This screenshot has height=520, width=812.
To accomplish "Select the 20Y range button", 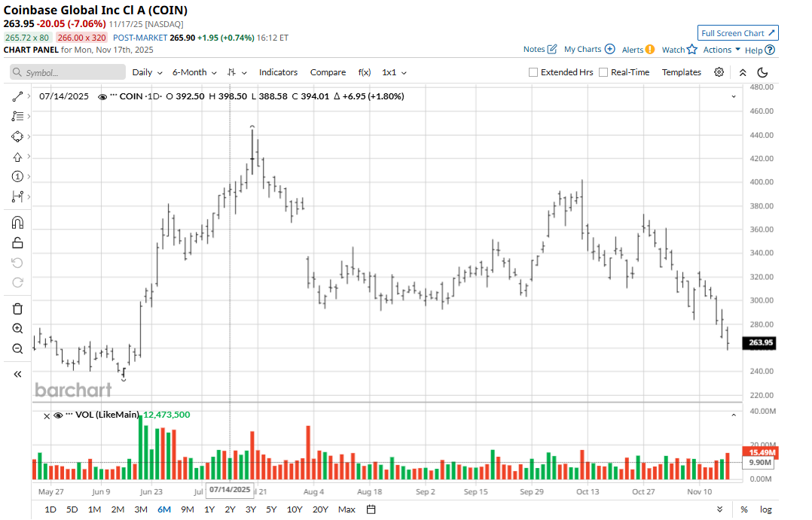I will coord(320,509).
